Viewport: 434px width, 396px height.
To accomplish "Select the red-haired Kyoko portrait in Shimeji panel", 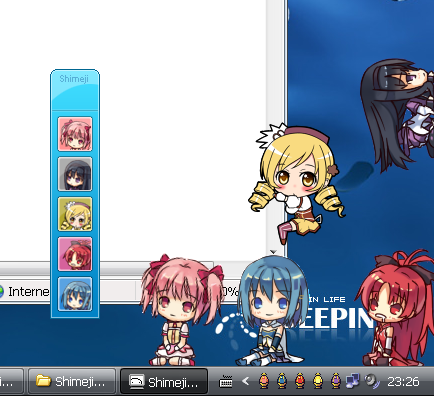I will point(75,254).
